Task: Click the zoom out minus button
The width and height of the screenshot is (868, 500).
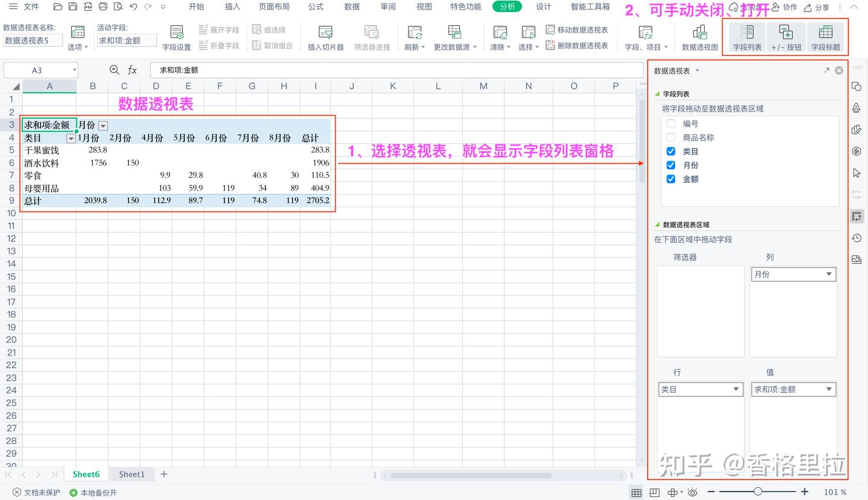Action: (x=711, y=492)
